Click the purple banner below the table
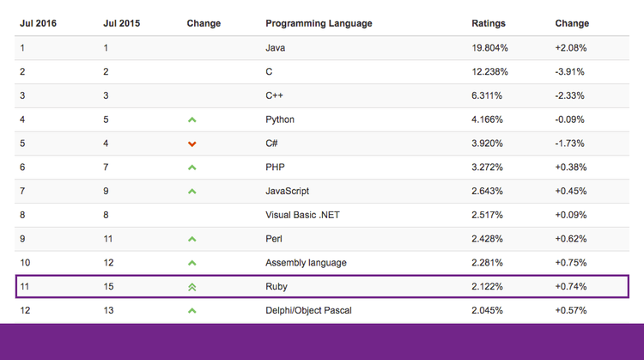Screen dimensions: 644x360 (x=322, y=341)
